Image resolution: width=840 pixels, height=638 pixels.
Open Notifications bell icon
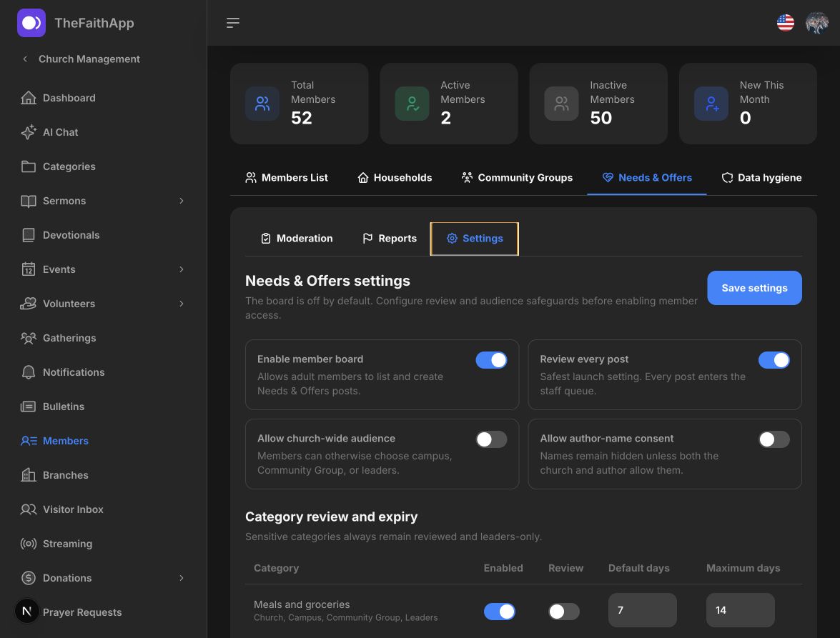(x=29, y=372)
